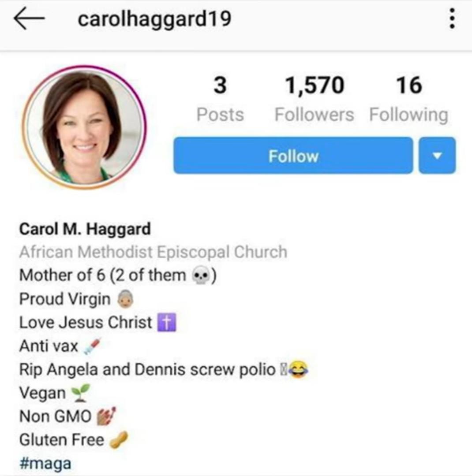Click the blue Follow button
472x476 pixels.
(x=293, y=156)
